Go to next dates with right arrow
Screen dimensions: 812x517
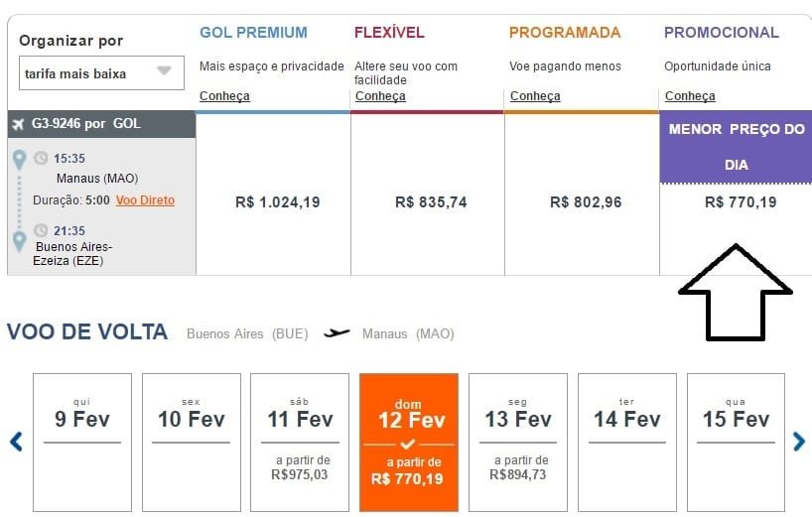pos(799,442)
